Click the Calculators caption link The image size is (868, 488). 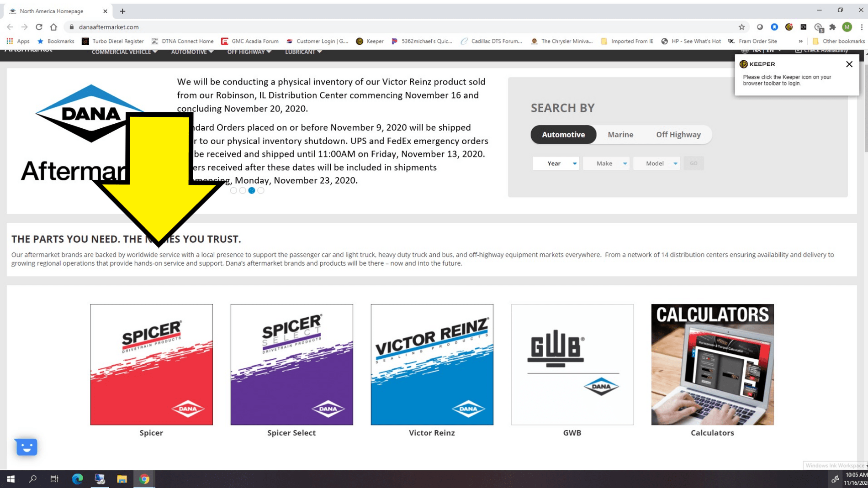(712, 433)
